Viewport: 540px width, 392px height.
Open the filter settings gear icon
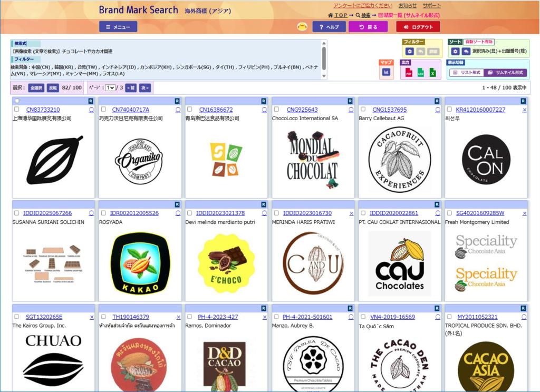[x=409, y=50]
